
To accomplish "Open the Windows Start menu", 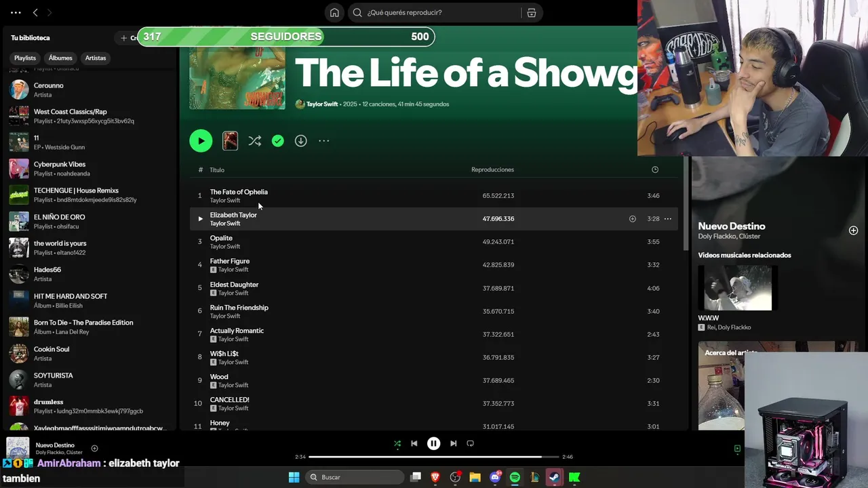I will pyautogui.click(x=294, y=477).
